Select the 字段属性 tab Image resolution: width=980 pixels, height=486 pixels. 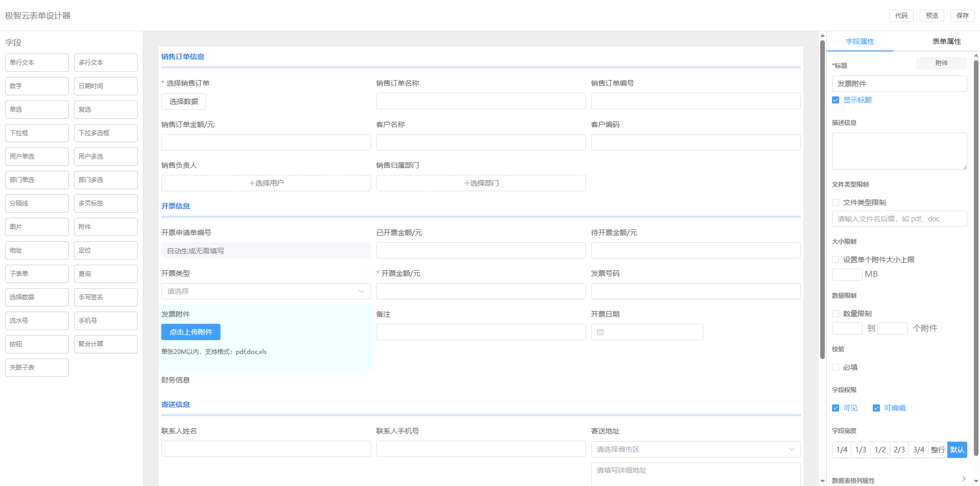point(860,42)
